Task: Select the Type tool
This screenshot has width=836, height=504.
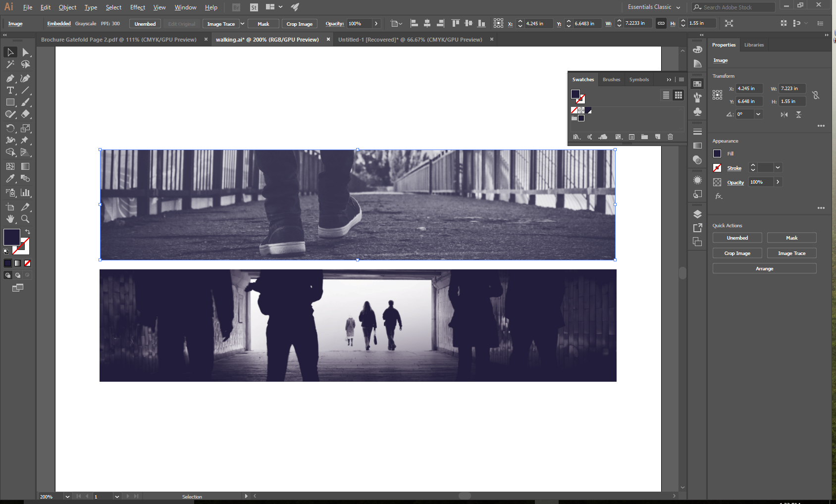Action: pos(10,90)
